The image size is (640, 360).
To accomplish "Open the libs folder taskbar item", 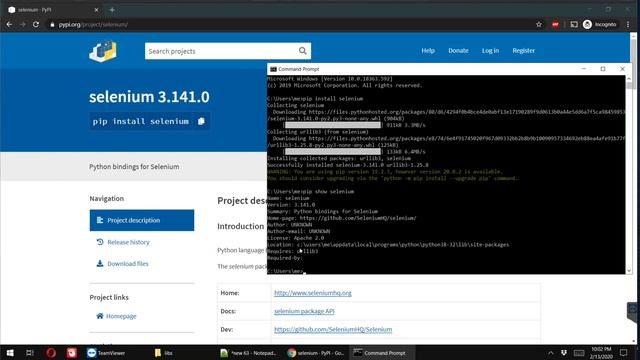I will (164, 353).
